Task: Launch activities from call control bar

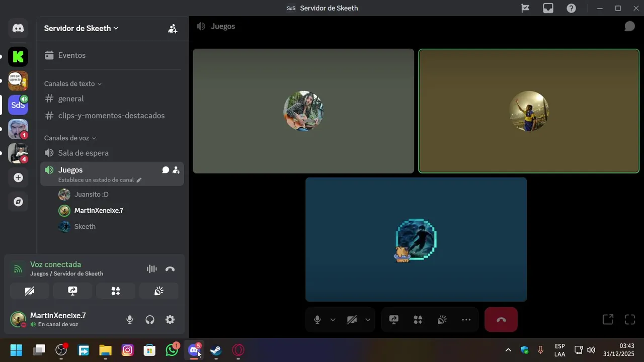Action: click(x=418, y=320)
